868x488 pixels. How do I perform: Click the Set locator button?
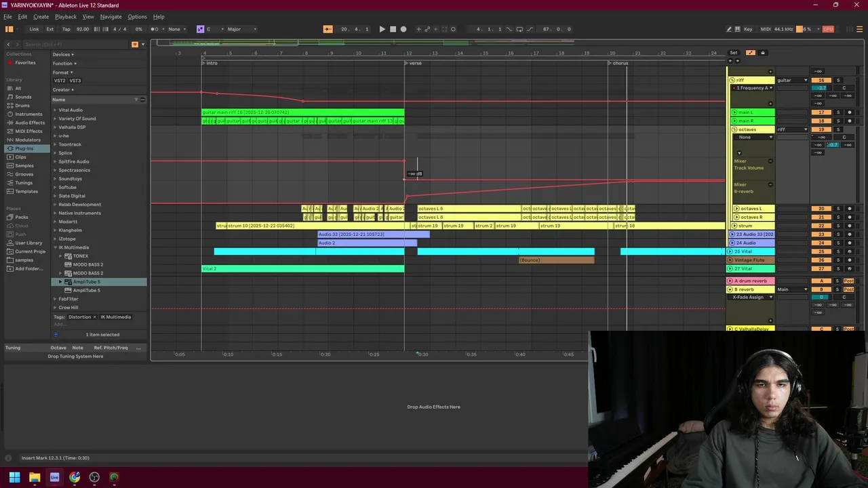point(734,53)
